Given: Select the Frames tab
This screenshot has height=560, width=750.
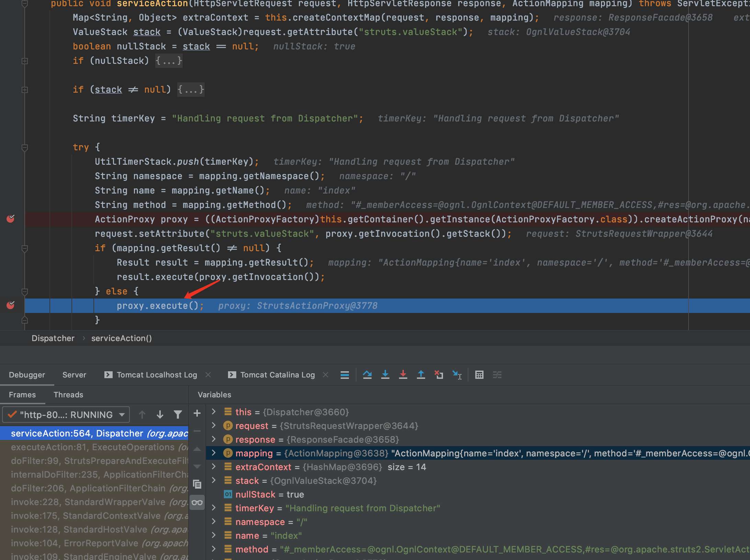Looking at the screenshot, I should [22, 395].
